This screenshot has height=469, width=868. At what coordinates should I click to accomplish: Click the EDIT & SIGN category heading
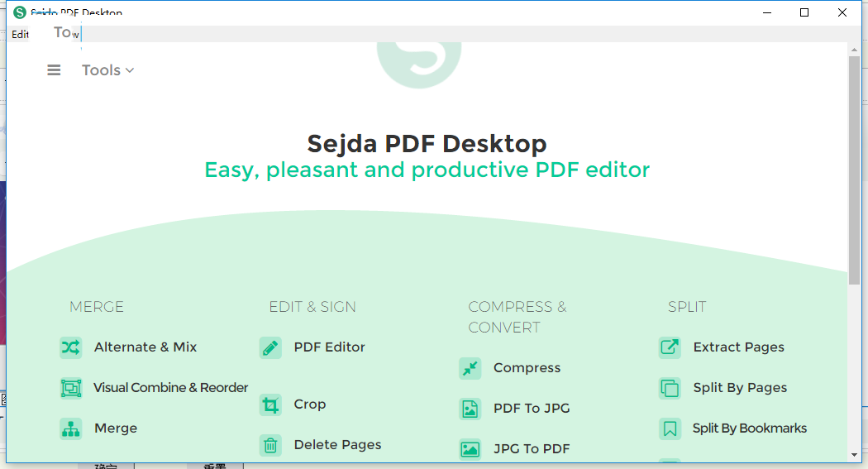312,307
